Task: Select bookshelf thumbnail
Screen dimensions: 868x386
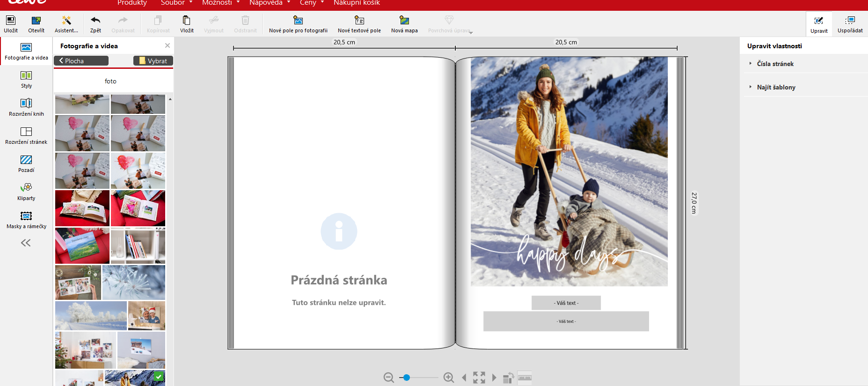Action: pos(138,246)
